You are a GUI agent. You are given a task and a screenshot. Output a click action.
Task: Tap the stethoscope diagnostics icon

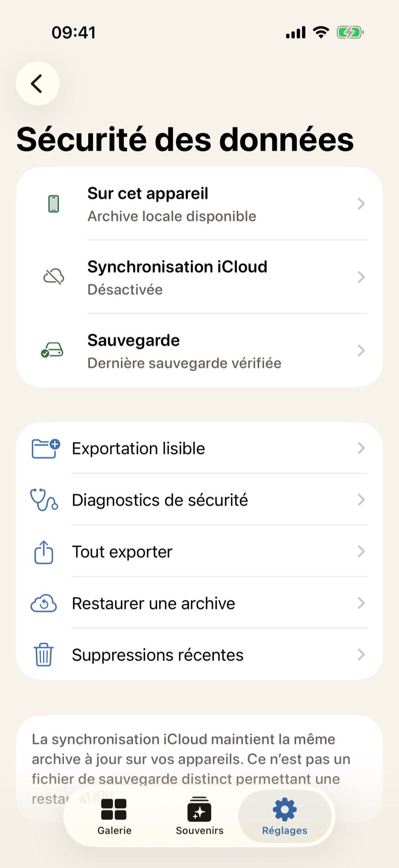44,500
